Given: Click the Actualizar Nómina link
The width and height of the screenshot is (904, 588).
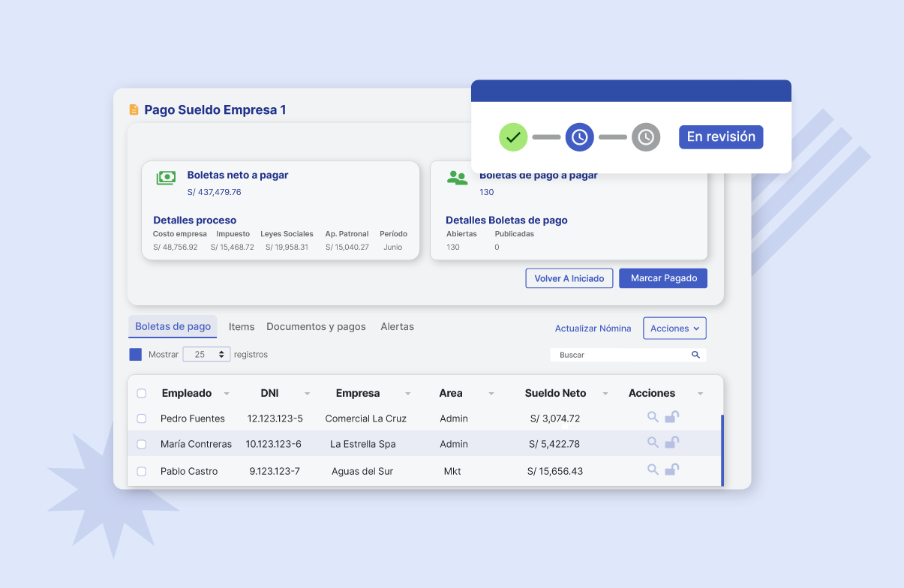Looking at the screenshot, I should coord(593,328).
